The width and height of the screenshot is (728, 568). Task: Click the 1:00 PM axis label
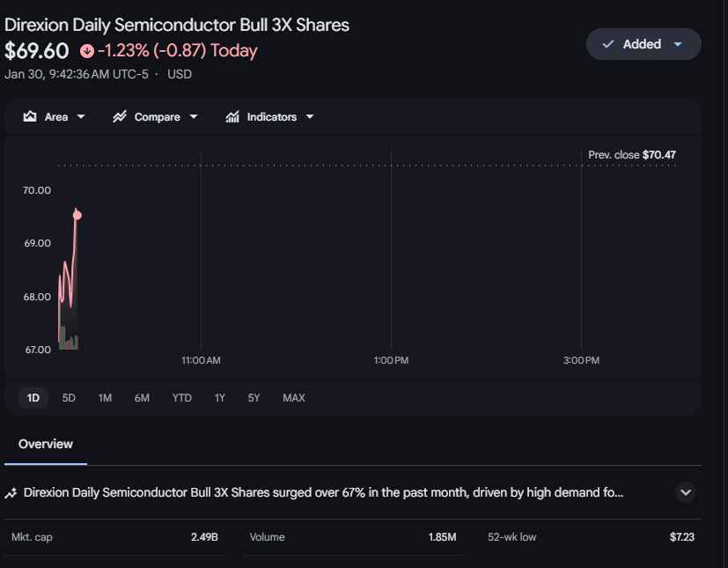(x=391, y=360)
